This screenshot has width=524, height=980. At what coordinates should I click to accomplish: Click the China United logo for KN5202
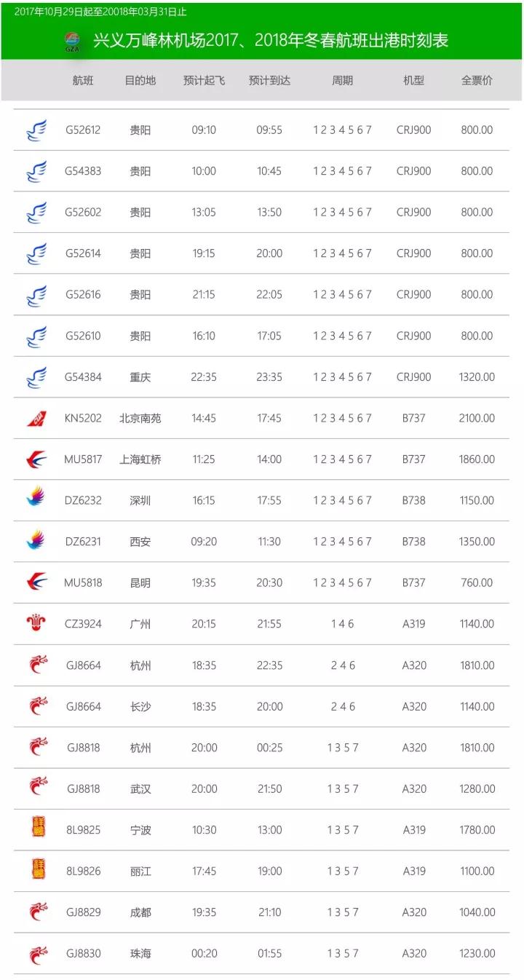coord(36,419)
